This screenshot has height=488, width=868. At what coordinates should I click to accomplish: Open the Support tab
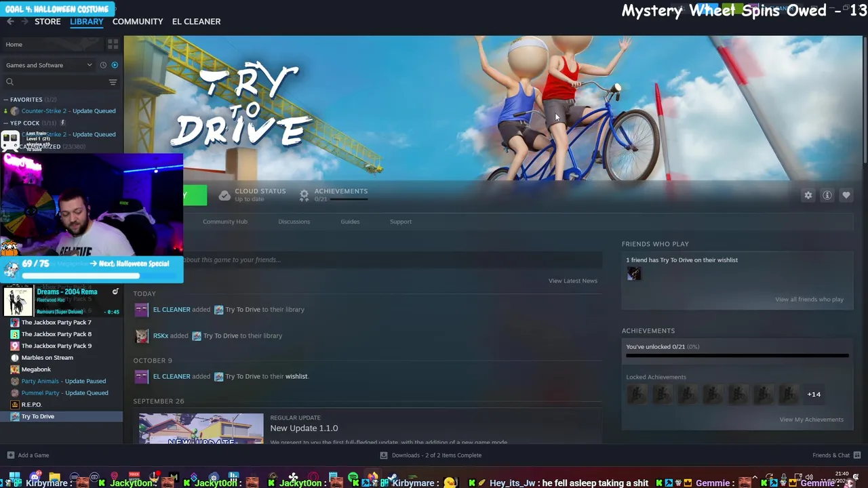[401, 222]
